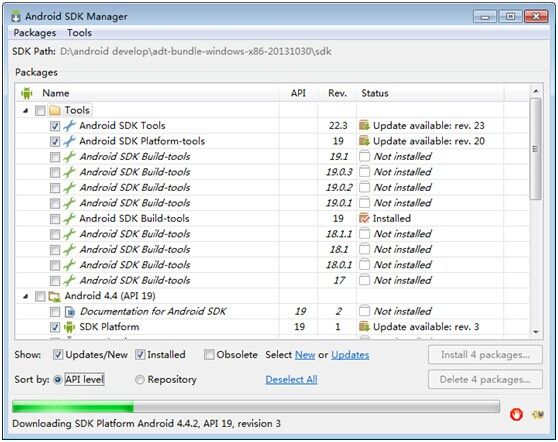558x442 pixels.
Task: Click the Rev. column header
Action: [337, 93]
